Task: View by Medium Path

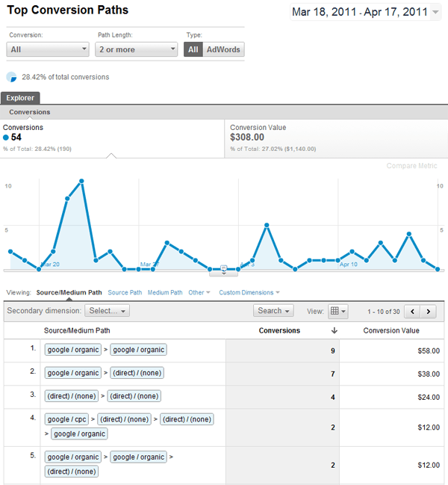Action: point(165,292)
